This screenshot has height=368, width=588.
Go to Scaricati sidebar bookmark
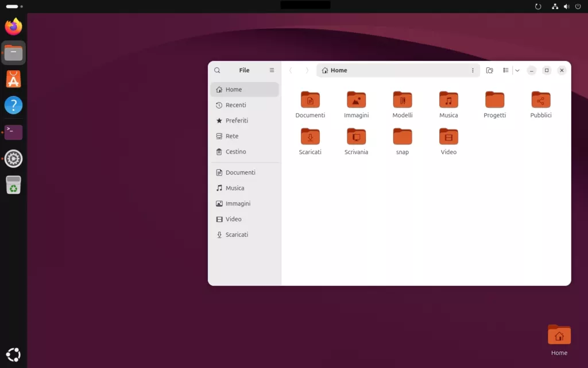coord(245,235)
